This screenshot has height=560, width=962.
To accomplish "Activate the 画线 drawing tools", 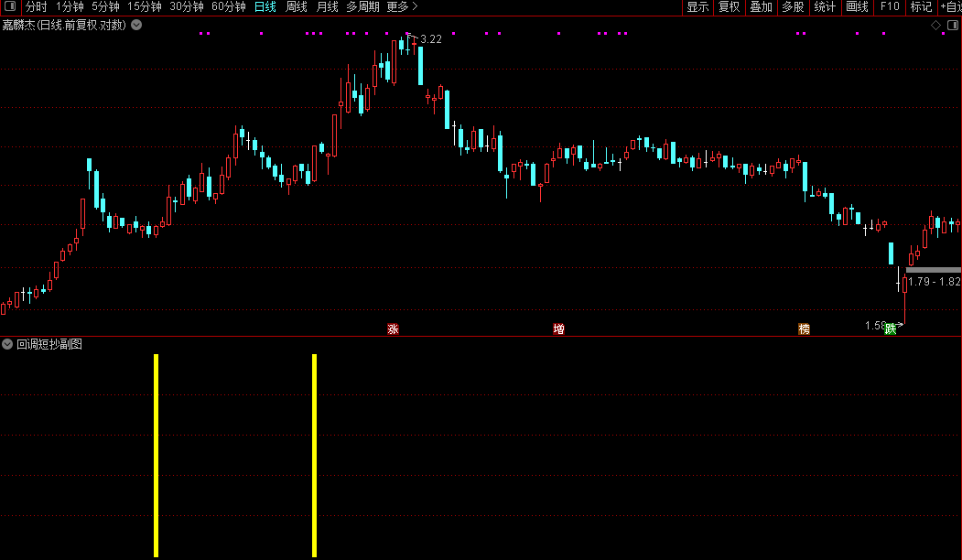I will 857,6.
